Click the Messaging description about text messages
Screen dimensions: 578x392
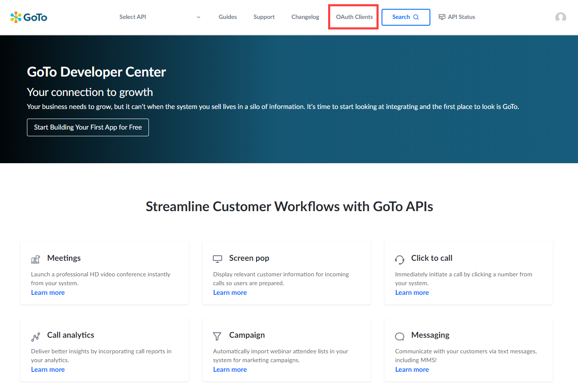click(466, 356)
